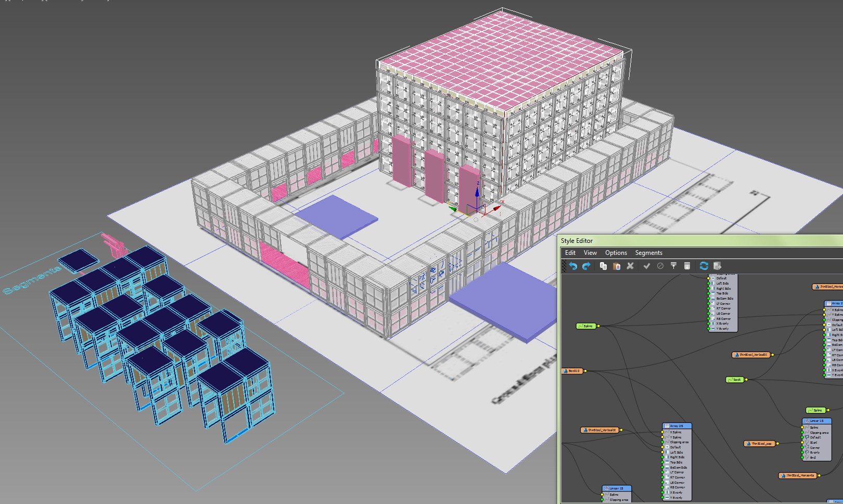Open the View menu in Style Editor

(x=590, y=253)
